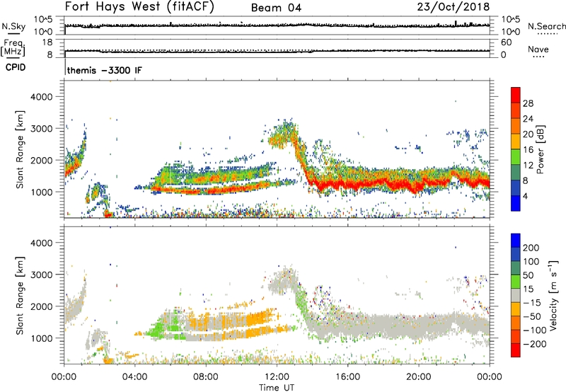The width and height of the screenshot is (566, 392).
Task: Click the 'CPID' label
Action: point(16,67)
